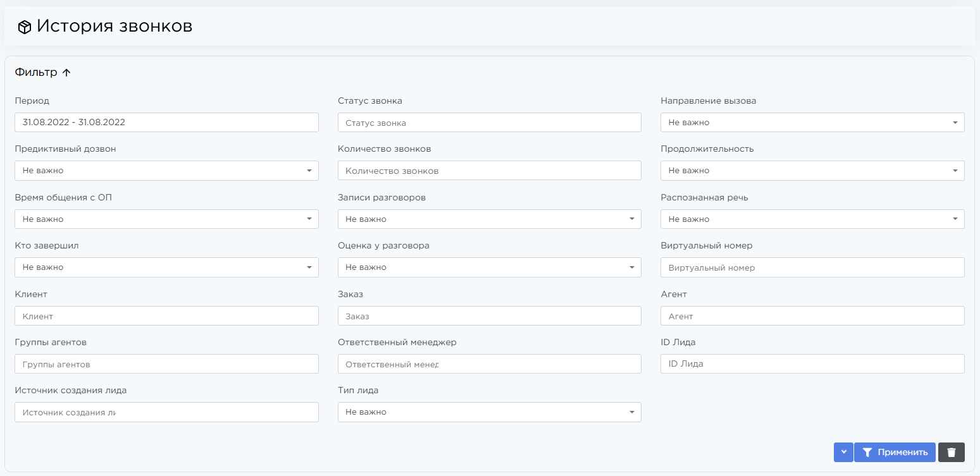
Task: Focus the Ответственный менеджер field
Action: (x=489, y=364)
